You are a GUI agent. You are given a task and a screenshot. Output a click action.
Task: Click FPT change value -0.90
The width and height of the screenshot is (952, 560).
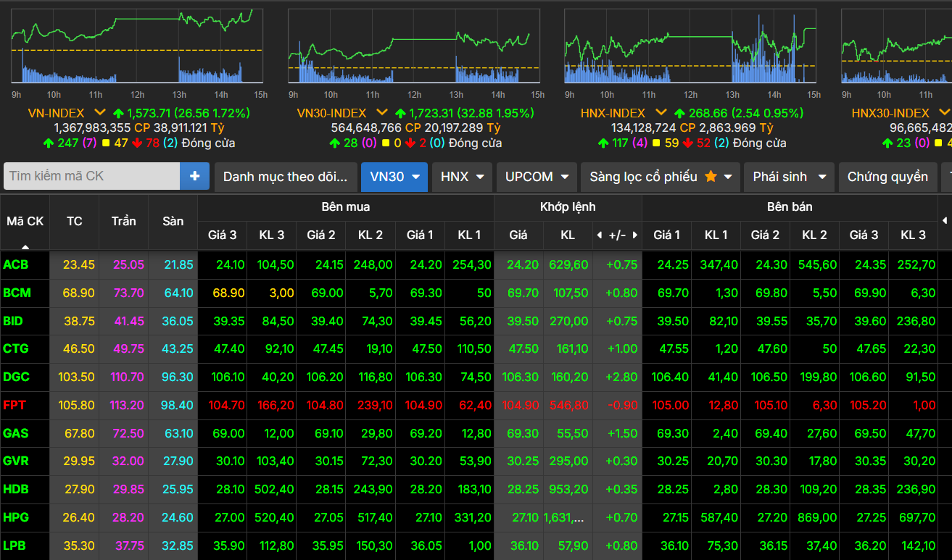[622, 405]
